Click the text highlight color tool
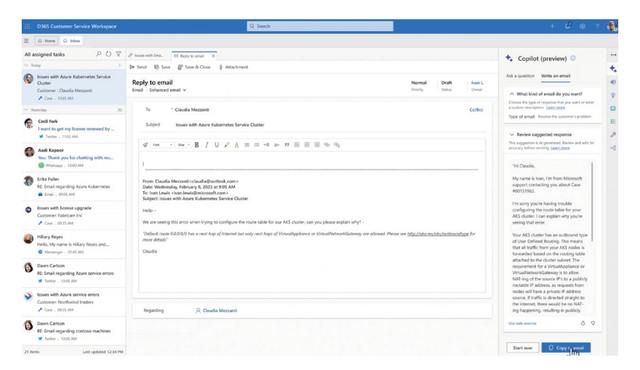 pos(227,145)
